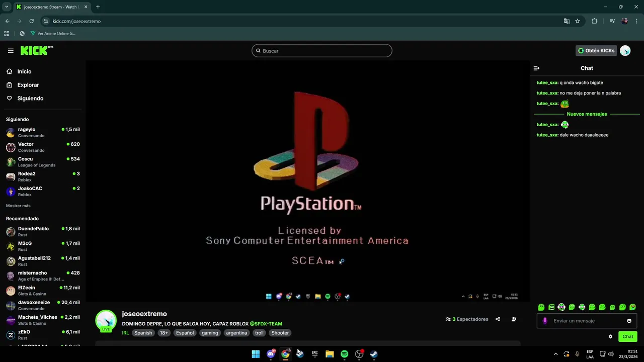Open the emoji picker in message box
This screenshot has width=644, height=362.
629,321
